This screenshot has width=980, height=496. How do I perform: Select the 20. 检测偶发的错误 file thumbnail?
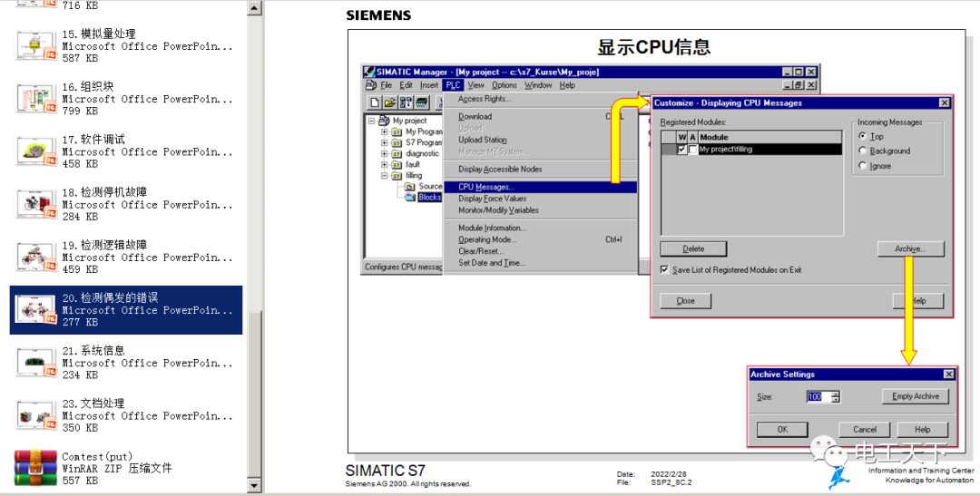click(36, 310)
